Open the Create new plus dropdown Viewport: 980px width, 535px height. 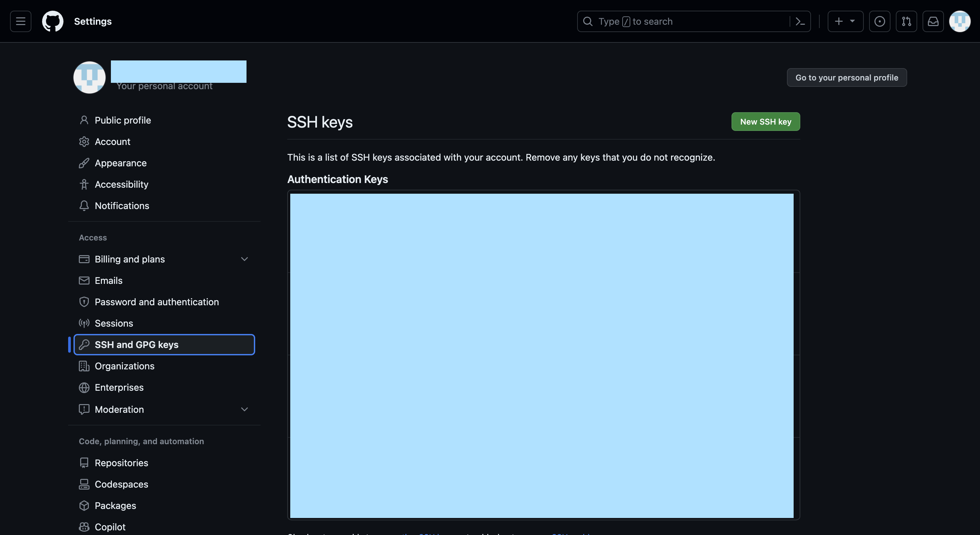(x=845, y=21)
